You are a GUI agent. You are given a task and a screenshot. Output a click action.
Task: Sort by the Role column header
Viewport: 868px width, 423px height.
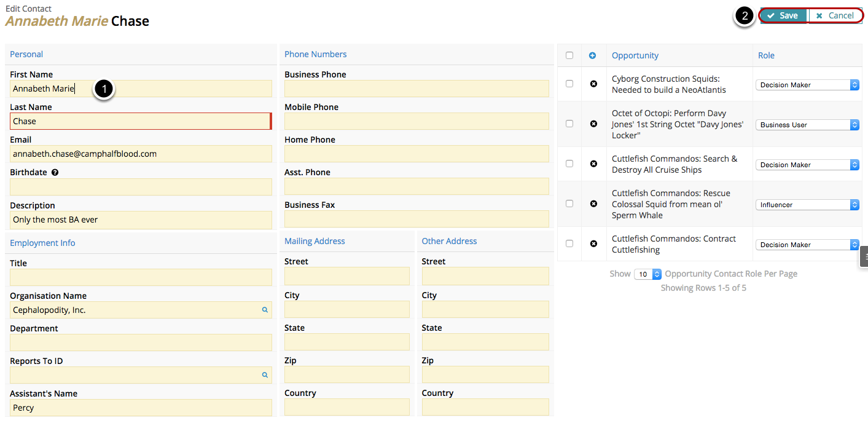point(766,55)
